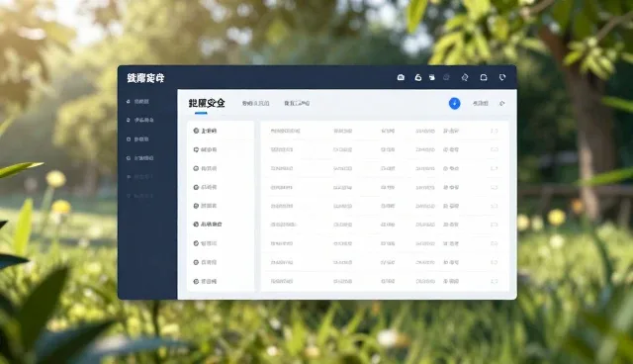633x364 pixels.
Task: Select the last row in the white list panel
Action: coord(221,281)
